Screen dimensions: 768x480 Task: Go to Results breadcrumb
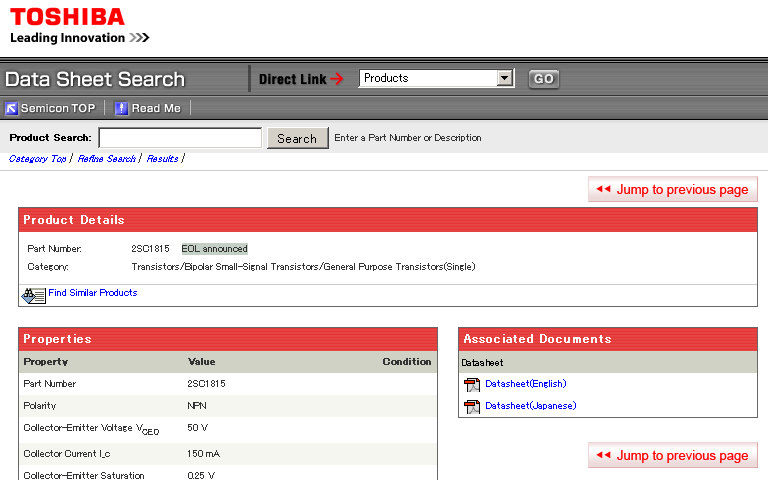(162, 159)
